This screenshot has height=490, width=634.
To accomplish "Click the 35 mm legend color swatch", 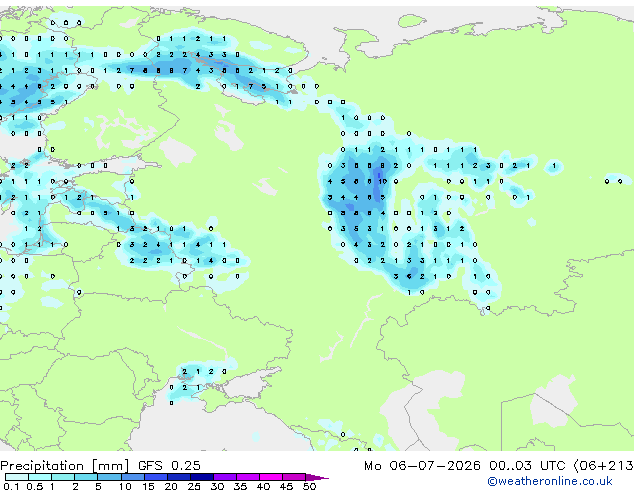I will (x=248, y=477).
